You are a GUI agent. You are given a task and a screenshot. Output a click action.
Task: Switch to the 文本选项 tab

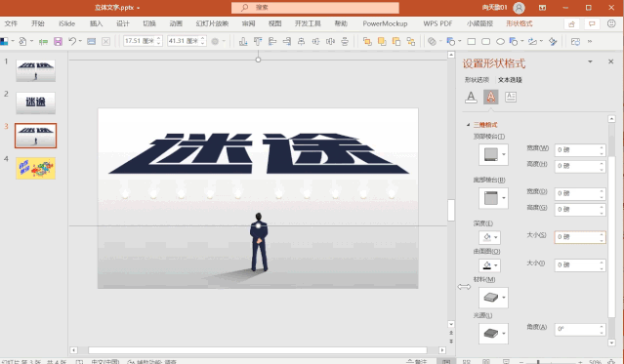tap(510, 80)
